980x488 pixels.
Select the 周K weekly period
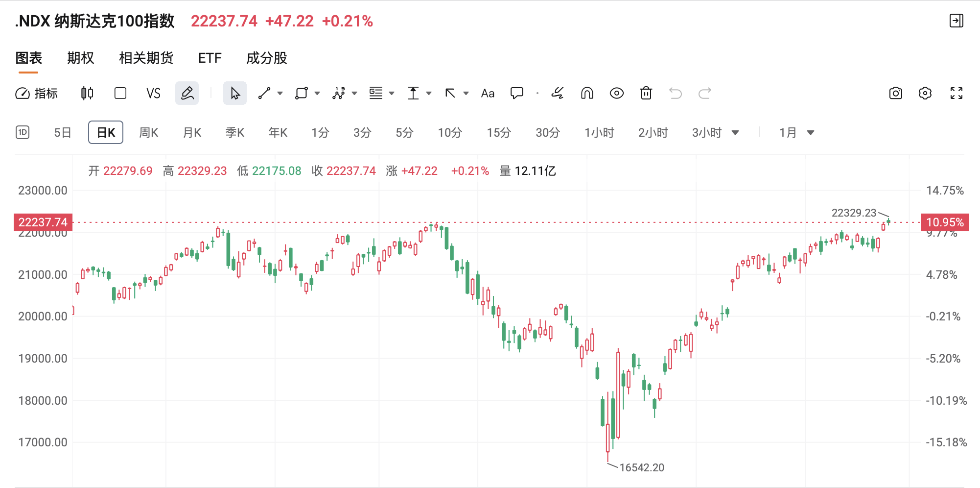[x=149, y=133]
